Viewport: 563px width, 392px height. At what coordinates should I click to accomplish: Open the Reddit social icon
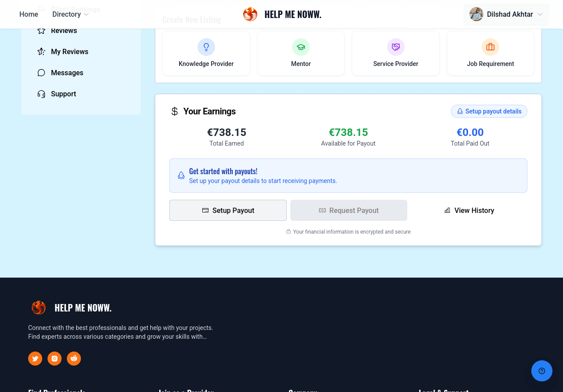74,359
